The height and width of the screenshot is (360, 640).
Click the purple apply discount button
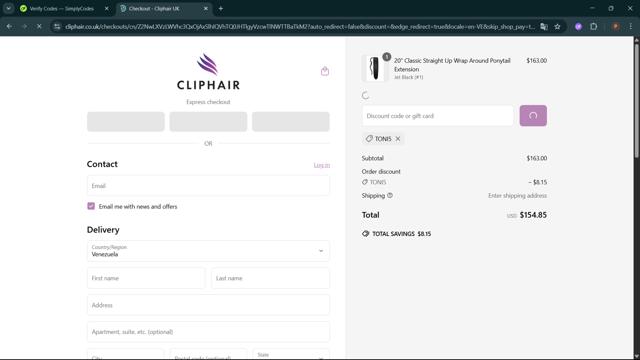point(533,116)
